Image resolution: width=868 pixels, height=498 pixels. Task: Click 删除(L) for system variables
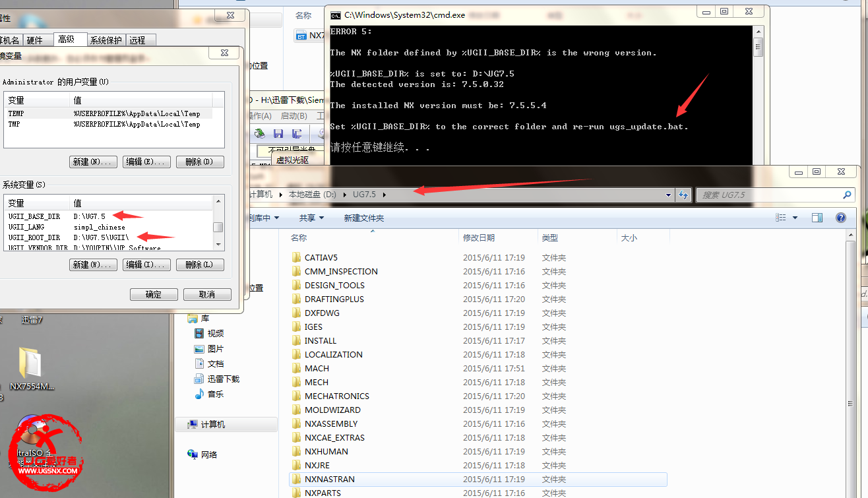200,265
